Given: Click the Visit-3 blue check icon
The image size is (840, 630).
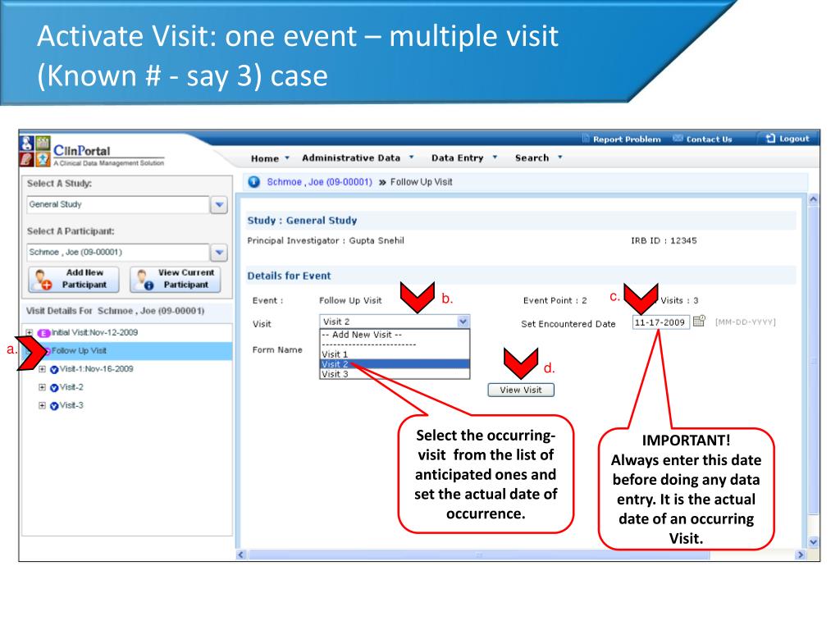Looking at the screenshot, I should pyautogui.click(x=54, y=406).
